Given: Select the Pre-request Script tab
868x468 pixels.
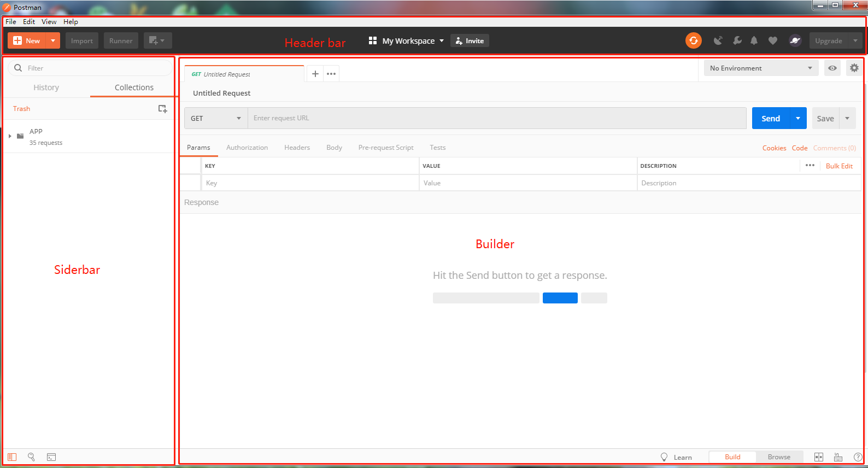Looking at the screenshot, I should pos(386,148).
